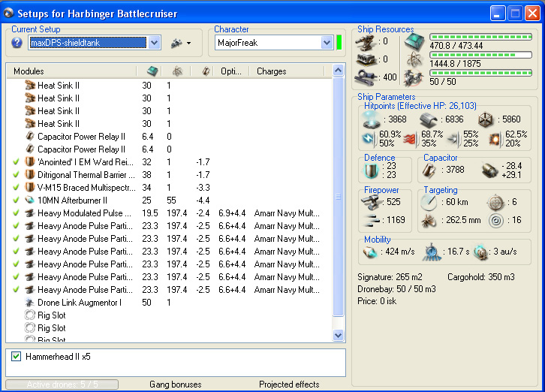This screenshot has height=392, width=545.
Task: Click the module list scrollbar down arrow
Action: tap(338, 336)
